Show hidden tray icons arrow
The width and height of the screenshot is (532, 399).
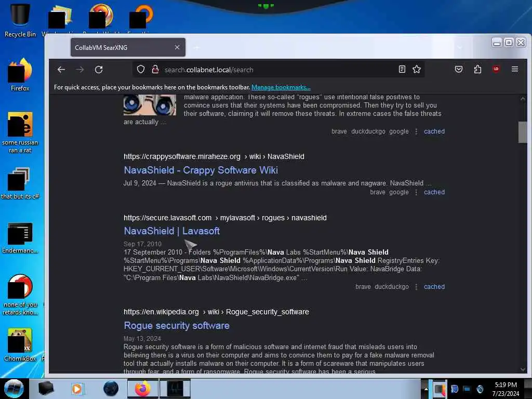426,389
